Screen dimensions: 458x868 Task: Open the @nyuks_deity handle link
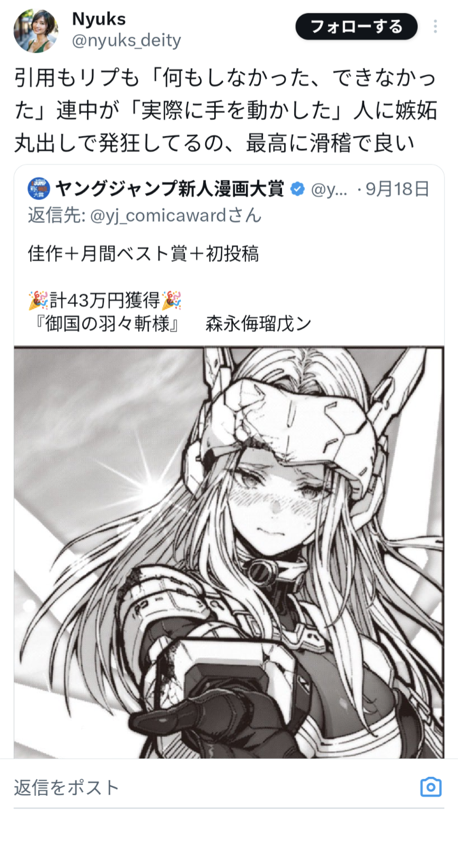[x=126, y=41]
